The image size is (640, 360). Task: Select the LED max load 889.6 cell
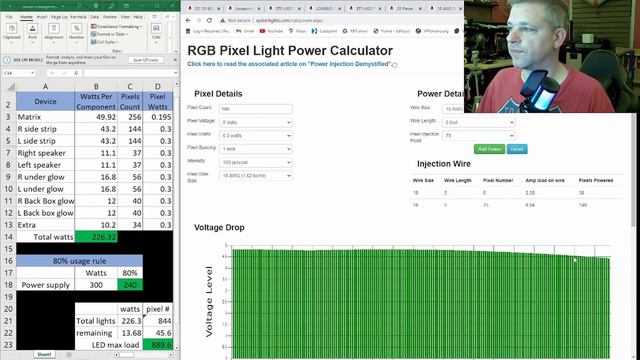158,345
